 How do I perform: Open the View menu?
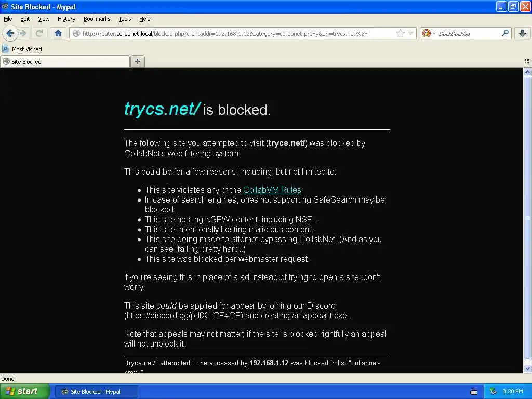44,19
